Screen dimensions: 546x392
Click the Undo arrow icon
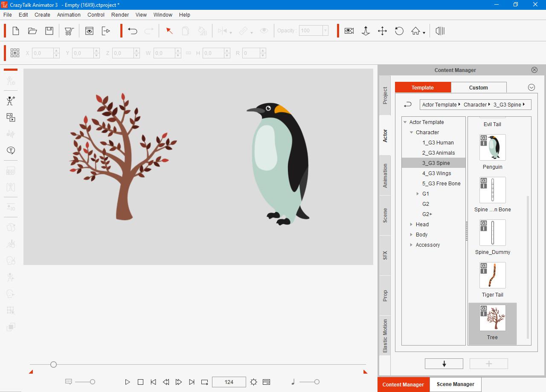coord(132,31)
